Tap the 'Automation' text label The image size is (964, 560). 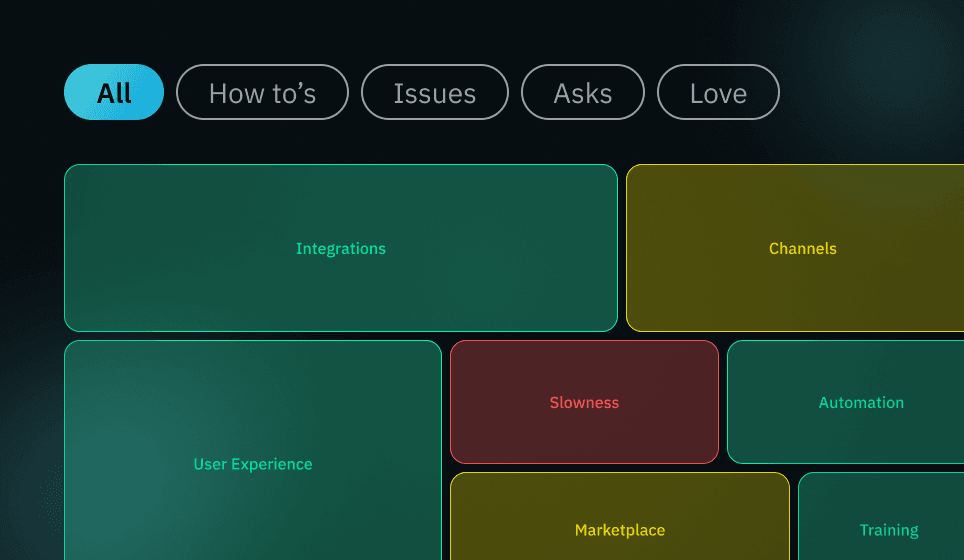pos(860,403)
